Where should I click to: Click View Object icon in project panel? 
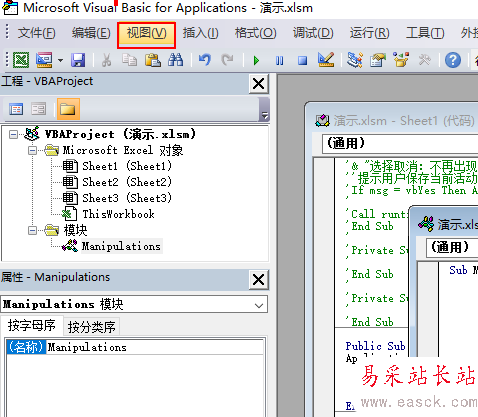click(39, 109)
